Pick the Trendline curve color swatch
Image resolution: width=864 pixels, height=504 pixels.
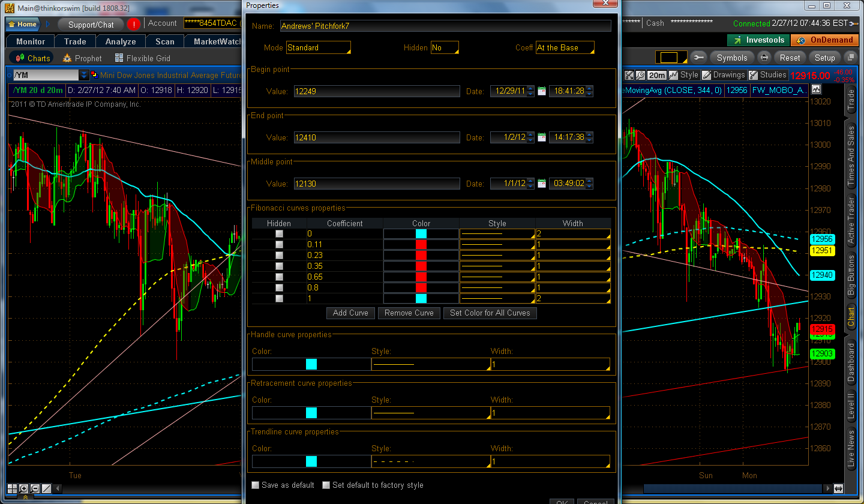click(311, 461)
